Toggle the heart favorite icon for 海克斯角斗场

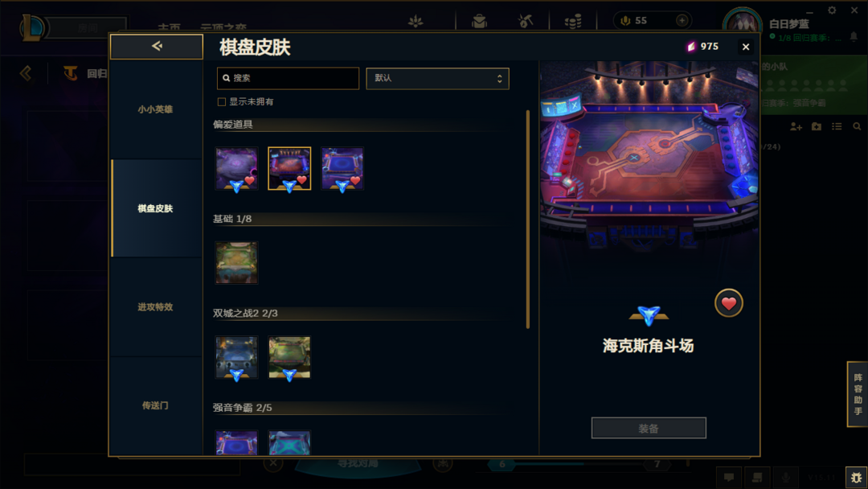[x=728, y=303]
